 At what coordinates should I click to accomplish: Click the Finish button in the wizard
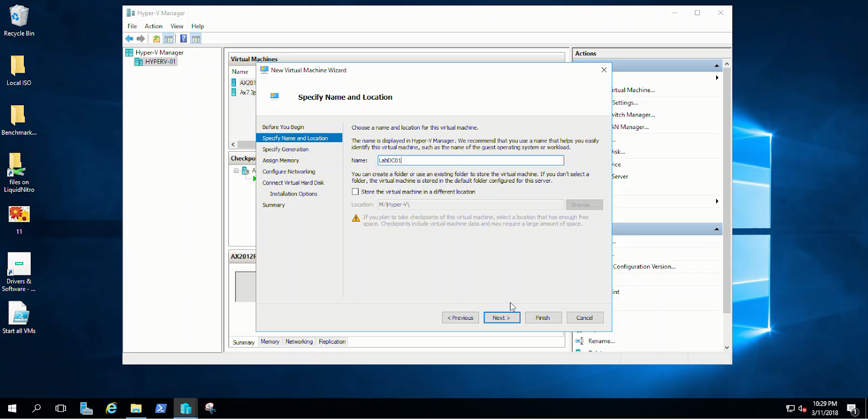tap(543, 318)
